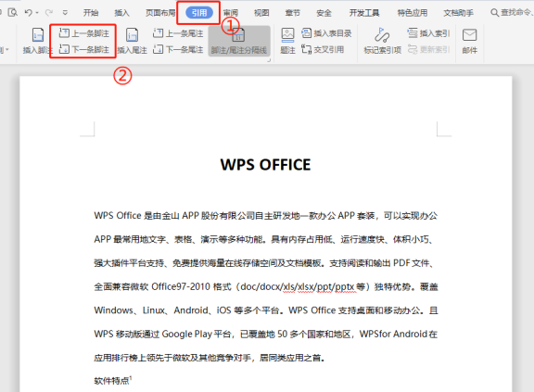Open the quick access toolbar customize dropdown
Screen dimensions: 534x392
65,13
